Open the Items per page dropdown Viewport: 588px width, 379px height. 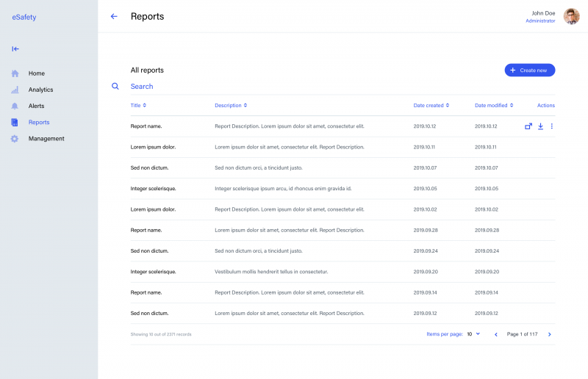(x=473, y=334)
